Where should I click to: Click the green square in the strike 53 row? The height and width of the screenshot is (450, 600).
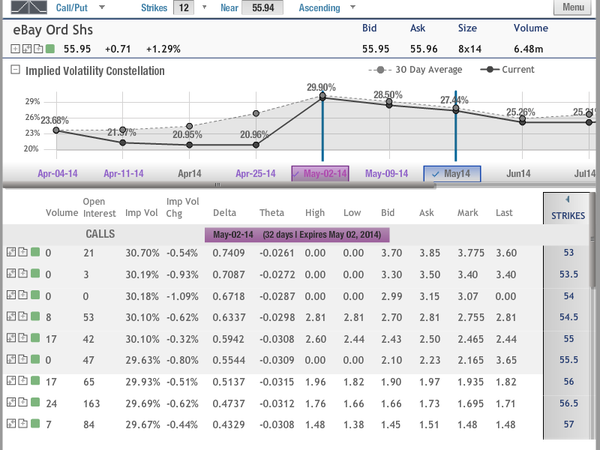35,252
